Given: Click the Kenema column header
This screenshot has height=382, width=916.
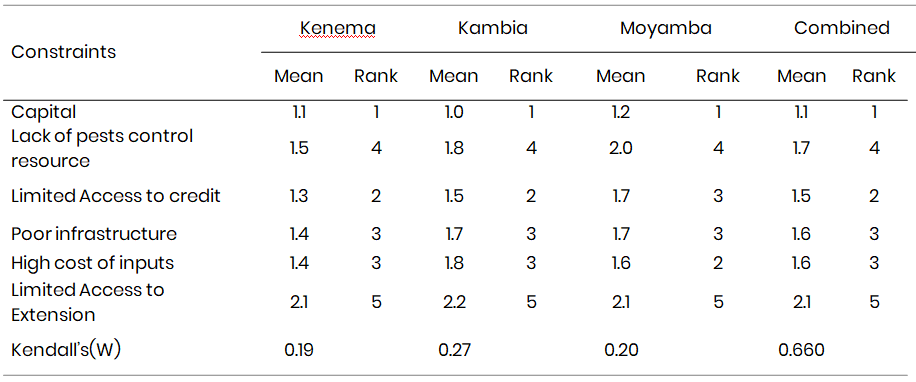Looking at the screenshot, I should pos(337,28).
